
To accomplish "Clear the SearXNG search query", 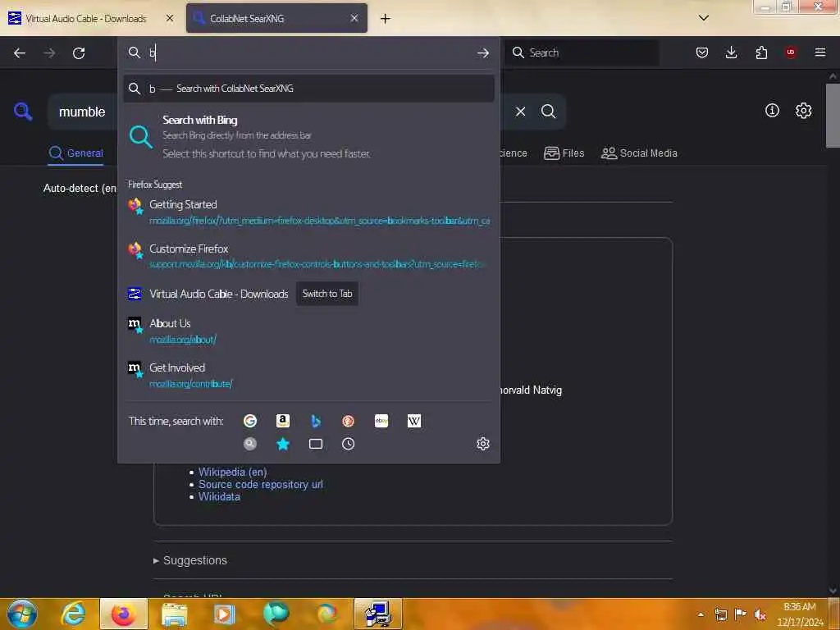I will coord(520,112).
